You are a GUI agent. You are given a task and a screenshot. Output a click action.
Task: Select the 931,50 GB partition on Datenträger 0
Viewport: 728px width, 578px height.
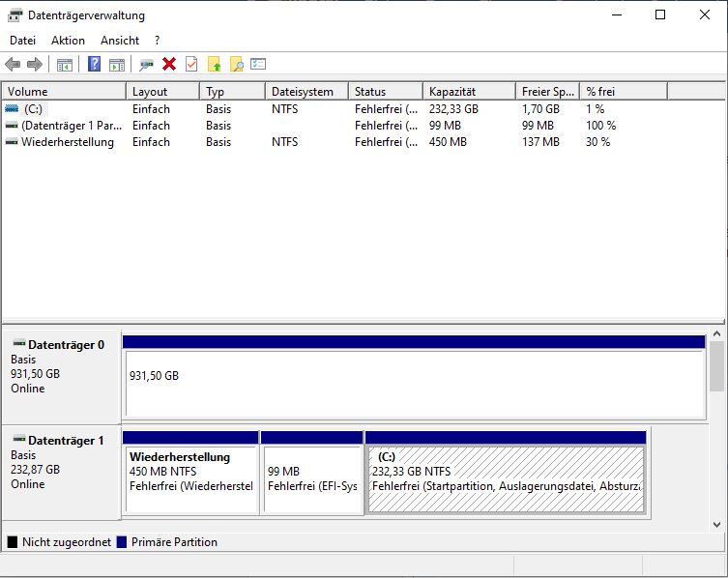click(x=414, y=377)
